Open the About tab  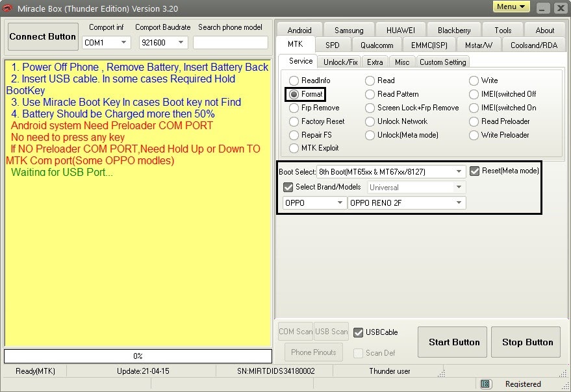click(x=545, y=31)
